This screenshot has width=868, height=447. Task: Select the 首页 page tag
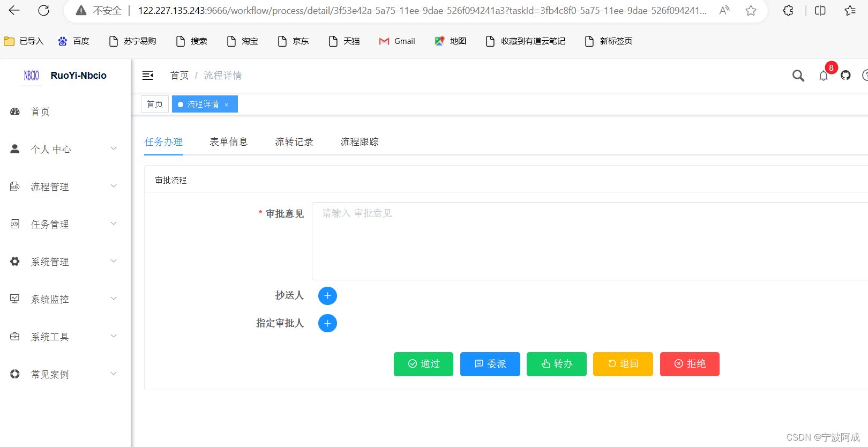[x=155, y=104]
